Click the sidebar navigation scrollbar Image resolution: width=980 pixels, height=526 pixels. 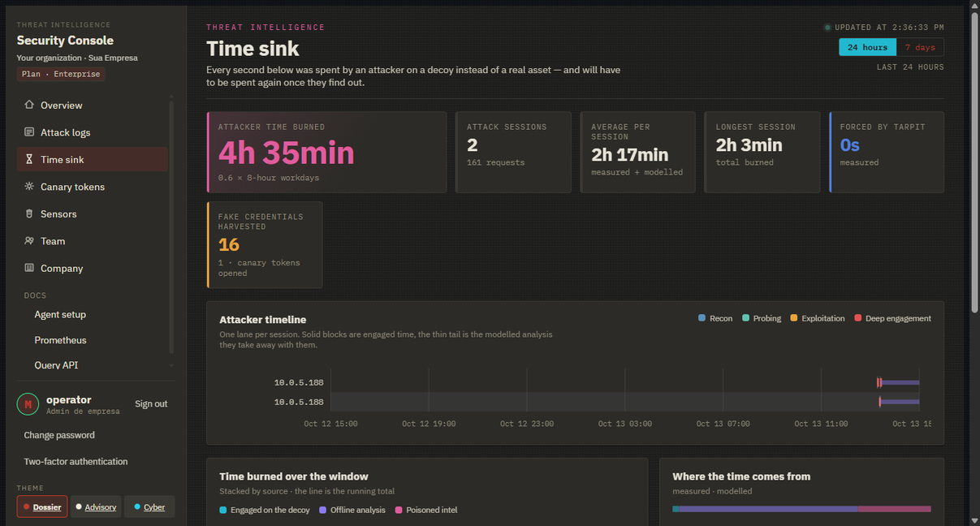point(171,227)
